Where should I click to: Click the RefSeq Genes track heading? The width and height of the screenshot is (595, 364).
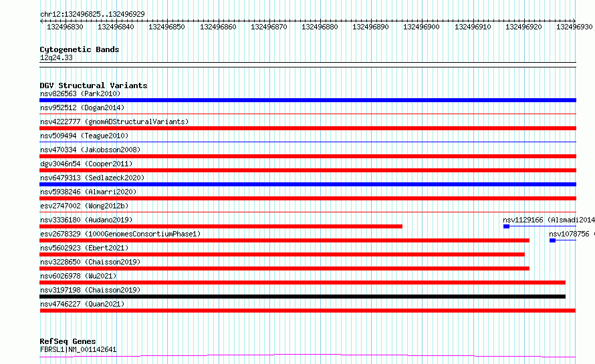[x=68, y=341]
